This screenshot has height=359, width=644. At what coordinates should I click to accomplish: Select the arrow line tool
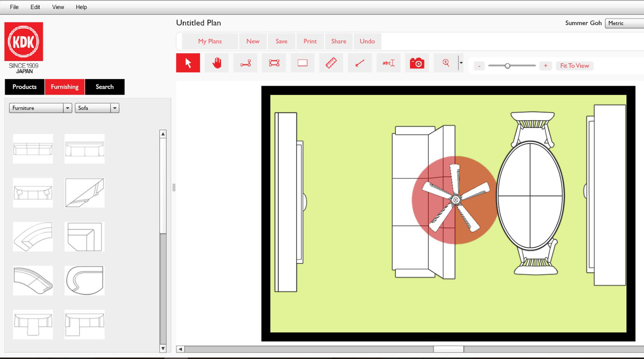coord(360,63)
